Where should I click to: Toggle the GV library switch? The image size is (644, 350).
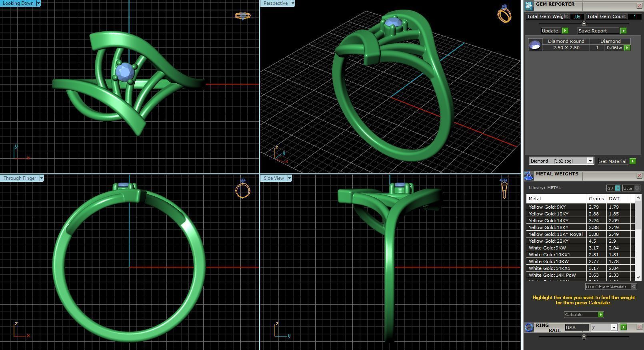(x=614, y=188)
